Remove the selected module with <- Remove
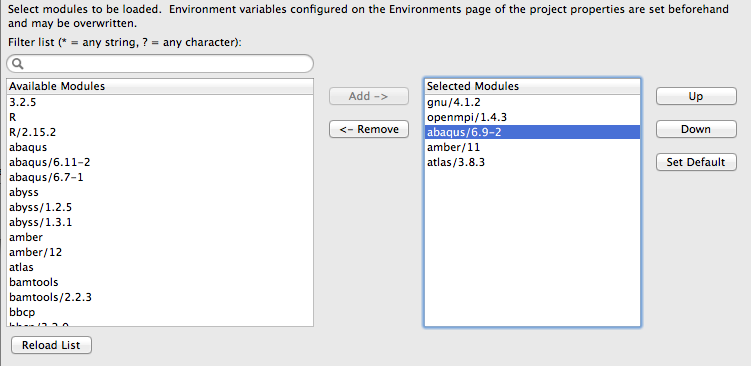Viewport: 751px width, 366px height. [369, 129]
